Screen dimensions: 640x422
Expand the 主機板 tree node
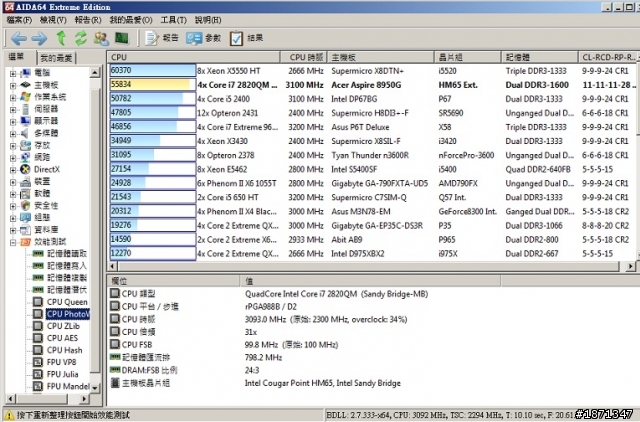(13, 86)
